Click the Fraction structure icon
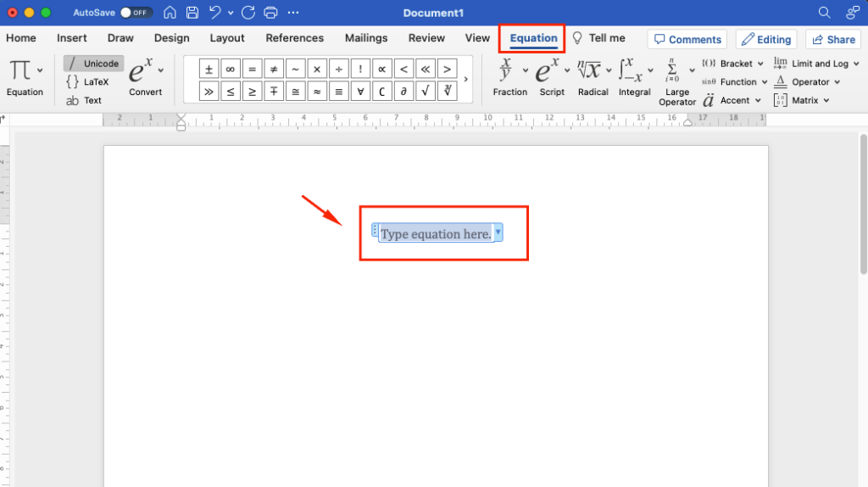868x487 pixels. pyautogui.click(x=509, y=76)
